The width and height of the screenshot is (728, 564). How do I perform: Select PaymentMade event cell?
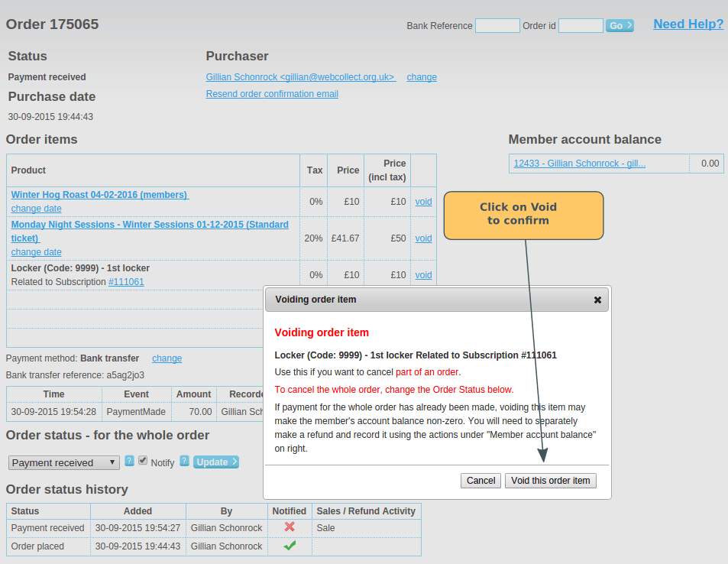coord(136,412)
